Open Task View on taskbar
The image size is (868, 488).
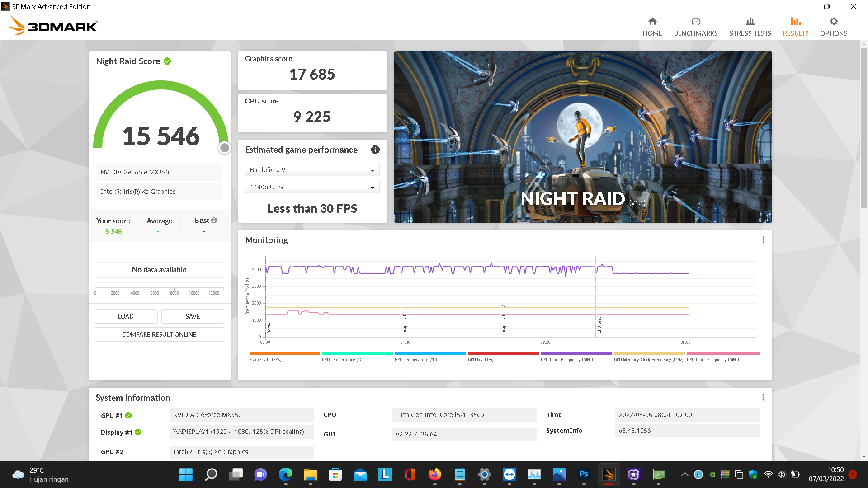click(236, 474)
